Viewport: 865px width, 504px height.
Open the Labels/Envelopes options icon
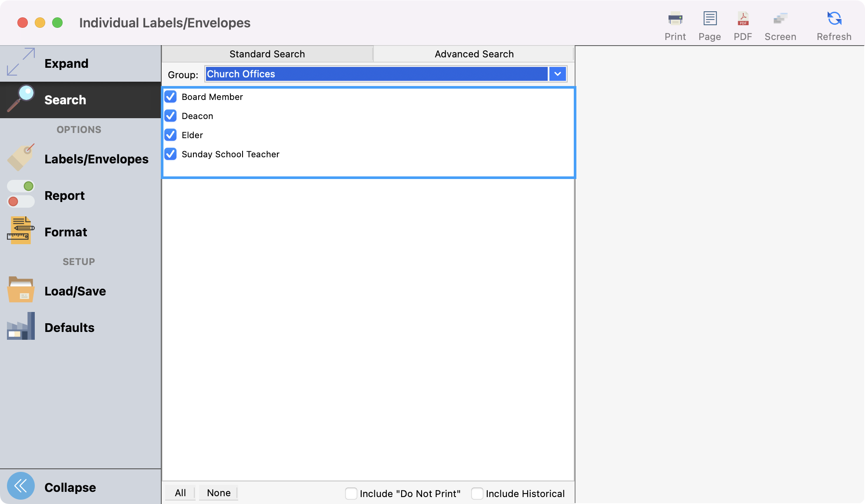click(x=20, y=159)
